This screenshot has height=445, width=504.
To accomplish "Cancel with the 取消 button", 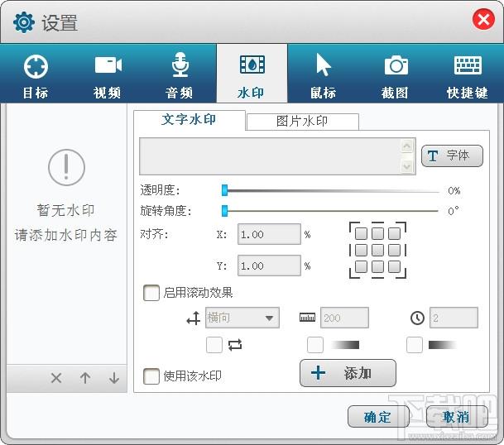I will click(457, 417).
